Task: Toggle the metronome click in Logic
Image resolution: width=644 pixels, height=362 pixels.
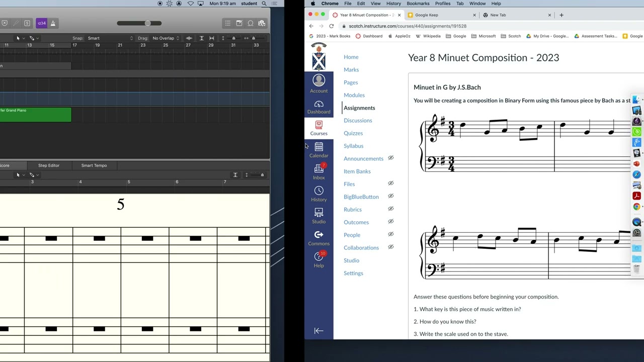Action: [53, 23]
